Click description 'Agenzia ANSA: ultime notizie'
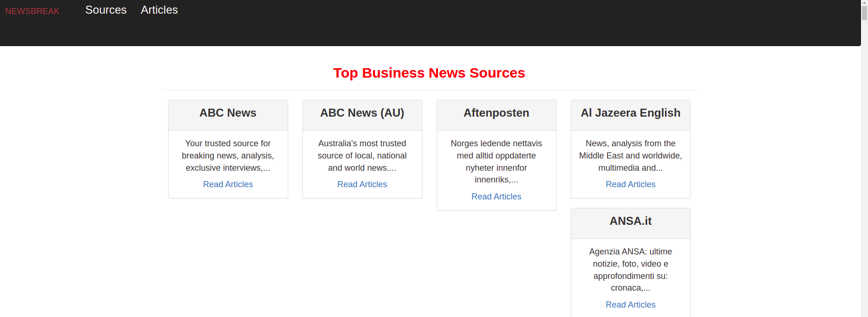Screen dimensions: 868x317 (x=631, y=270)
